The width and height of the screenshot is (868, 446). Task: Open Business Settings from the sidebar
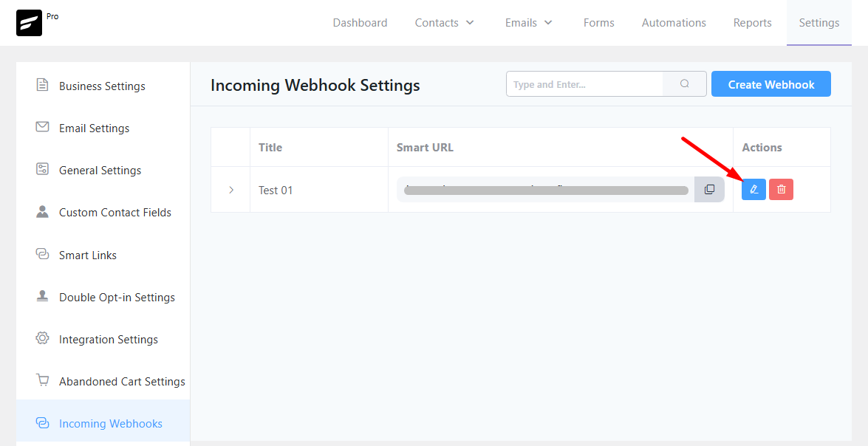[102, 86]
